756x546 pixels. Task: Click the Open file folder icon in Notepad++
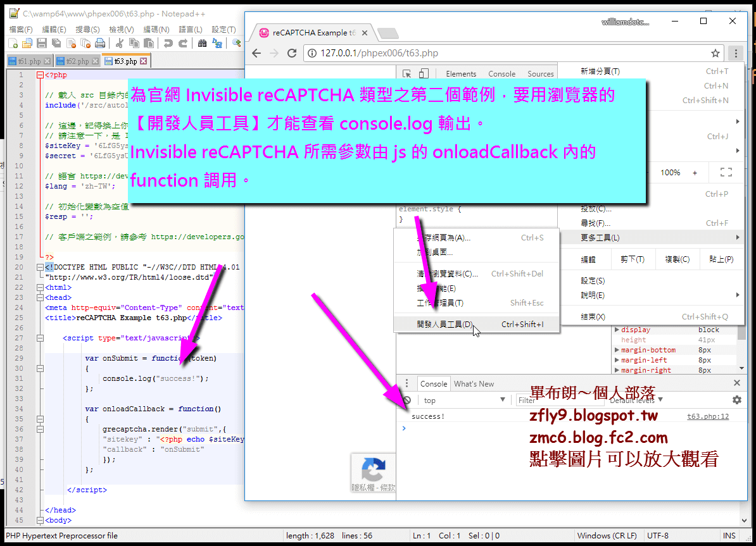tap(27, 44)
